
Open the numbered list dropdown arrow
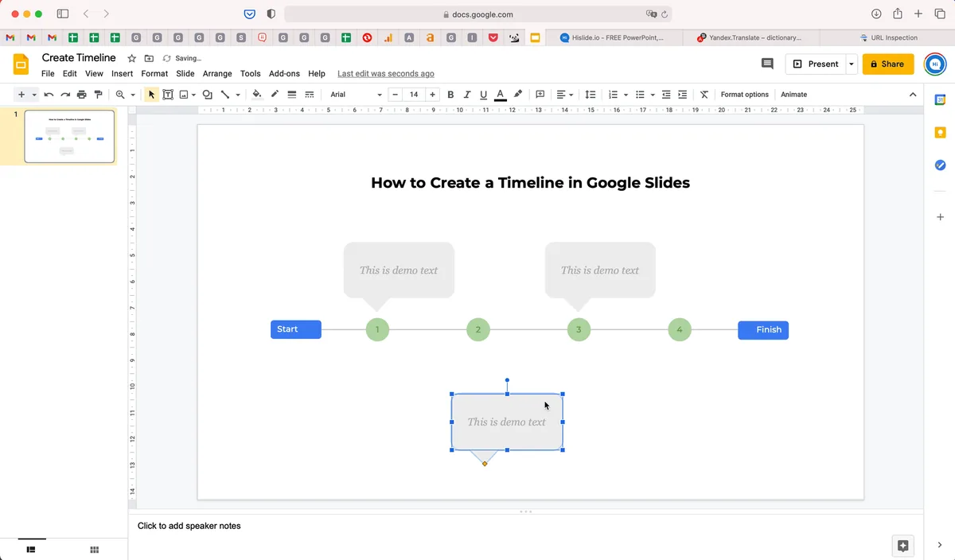click(626, 95)
